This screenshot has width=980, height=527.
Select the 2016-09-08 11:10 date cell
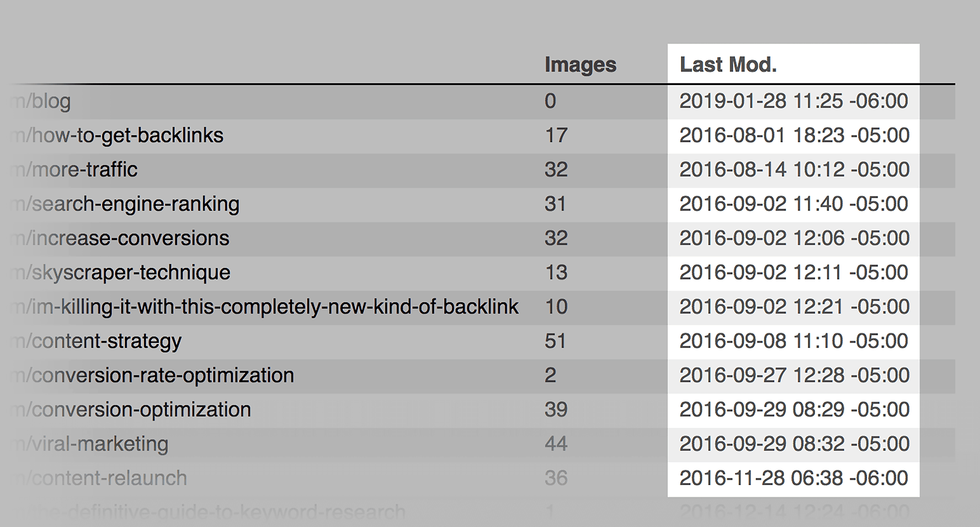pyautogui.click(x=793, y=341)
